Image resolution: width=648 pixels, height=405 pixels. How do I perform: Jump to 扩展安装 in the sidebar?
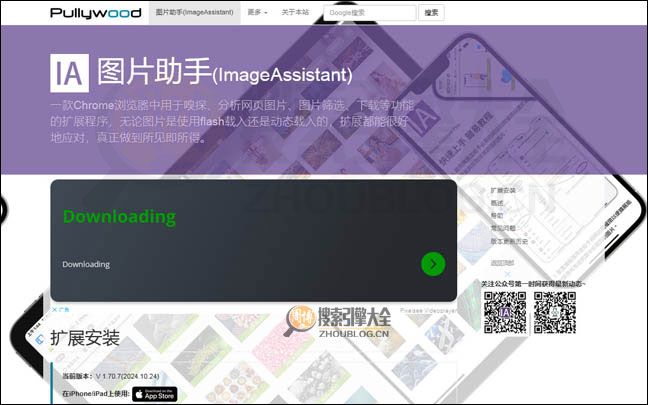pyautogui.click(x=503, y=191)
